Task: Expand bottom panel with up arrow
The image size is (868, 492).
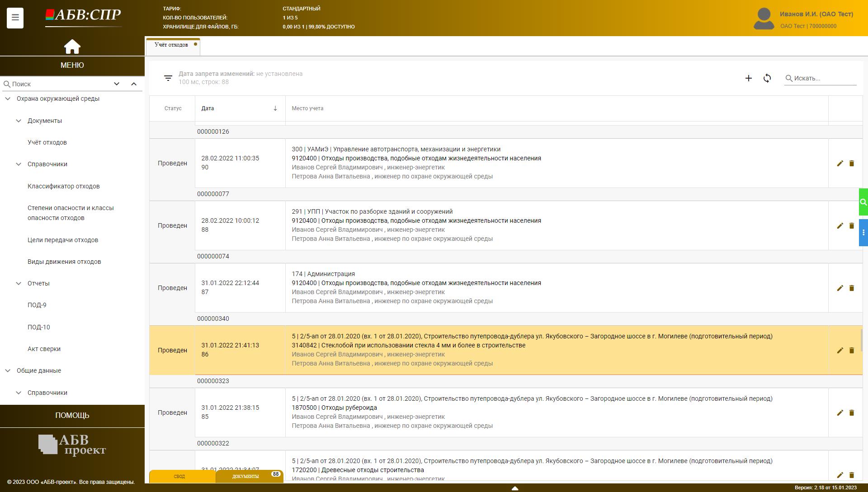Action: pyautogui.click(x=514, y=488)
